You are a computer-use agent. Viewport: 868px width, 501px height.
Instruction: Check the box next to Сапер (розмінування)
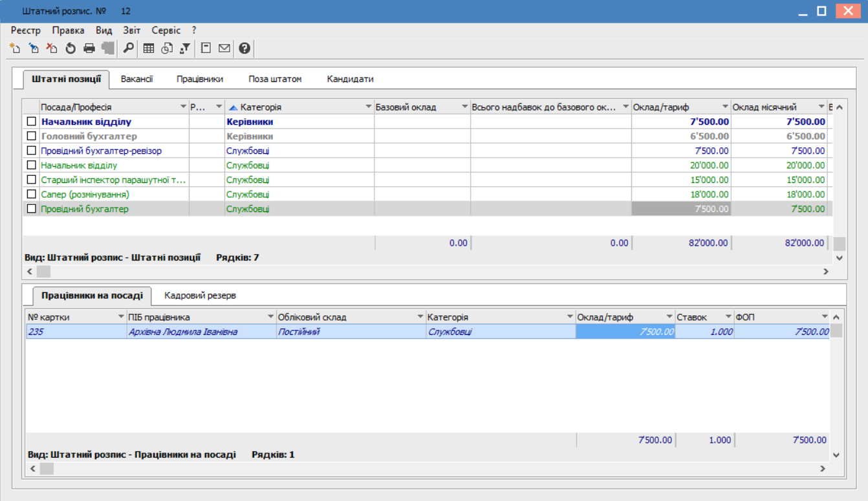click(x=31, y=194)
